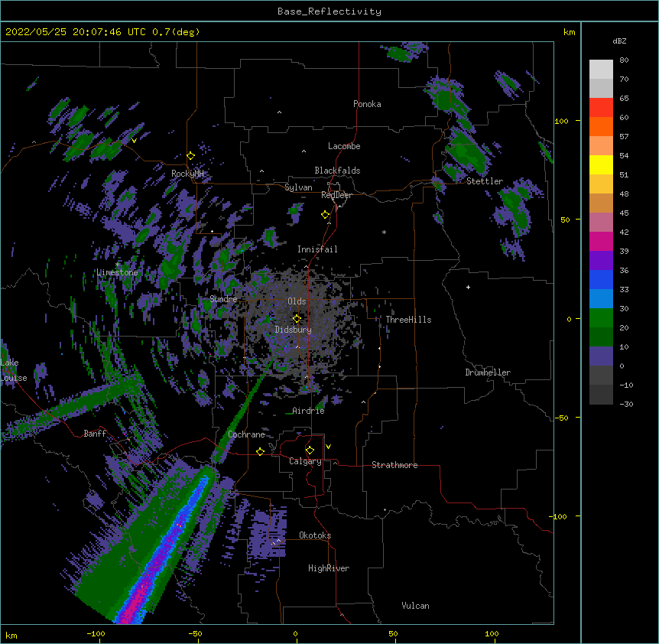The width and height of the screenshot is (659, 644).
Task: Click the Airdrie label
Action: pyautogui.click(x=308, y=411)
